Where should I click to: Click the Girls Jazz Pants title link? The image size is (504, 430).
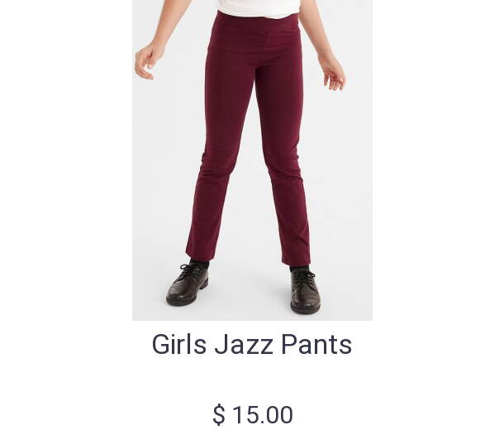(252, 344)
